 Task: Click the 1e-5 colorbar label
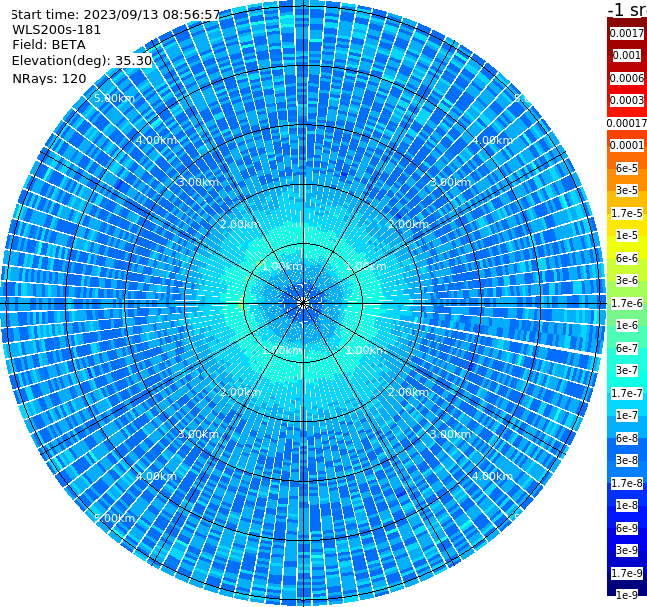coord(627,235)
